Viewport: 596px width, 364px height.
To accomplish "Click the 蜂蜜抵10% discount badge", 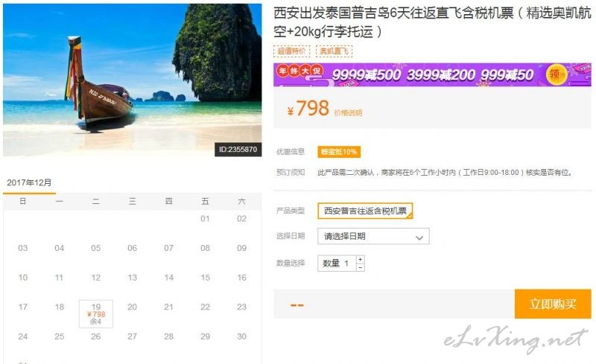I will coord(339,152).
